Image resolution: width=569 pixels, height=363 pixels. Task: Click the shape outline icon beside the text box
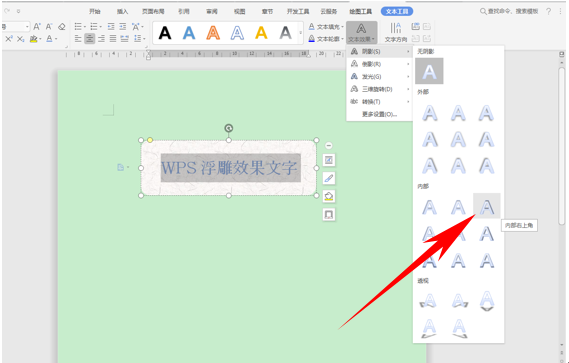pyautogui.click(x=329, y=215)
